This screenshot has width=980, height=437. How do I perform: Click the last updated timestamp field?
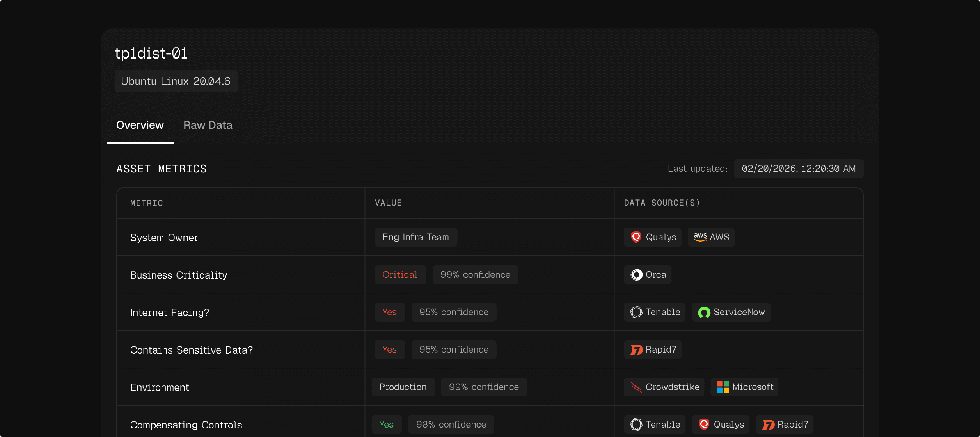pyautogui.click(x=798, y=169)
